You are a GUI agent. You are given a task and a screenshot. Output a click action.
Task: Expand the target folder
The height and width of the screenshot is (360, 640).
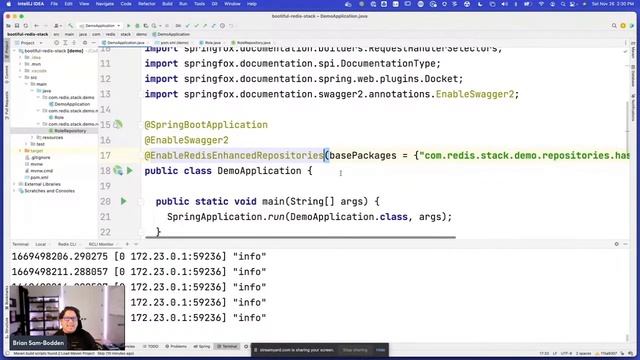tap(20, 151)
